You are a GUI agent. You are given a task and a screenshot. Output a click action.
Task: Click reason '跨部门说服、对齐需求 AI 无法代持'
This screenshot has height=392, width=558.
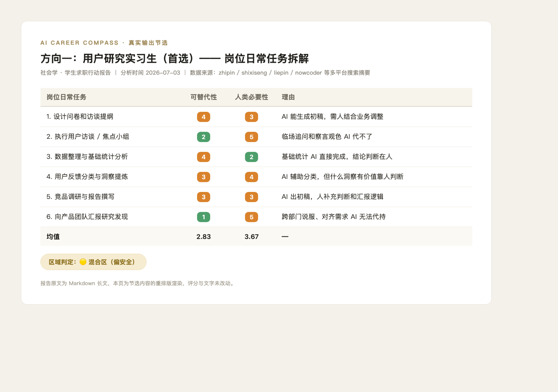(x=333, y=217)
